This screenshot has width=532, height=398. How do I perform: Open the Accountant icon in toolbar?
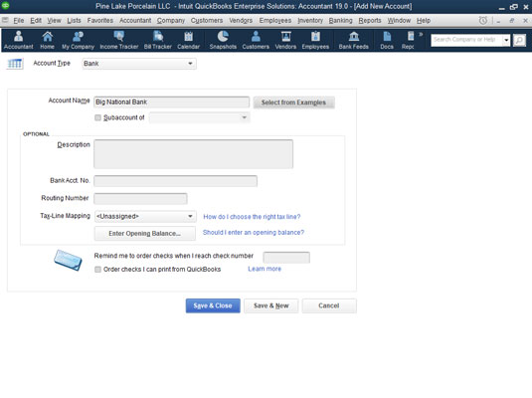point(18,40)
